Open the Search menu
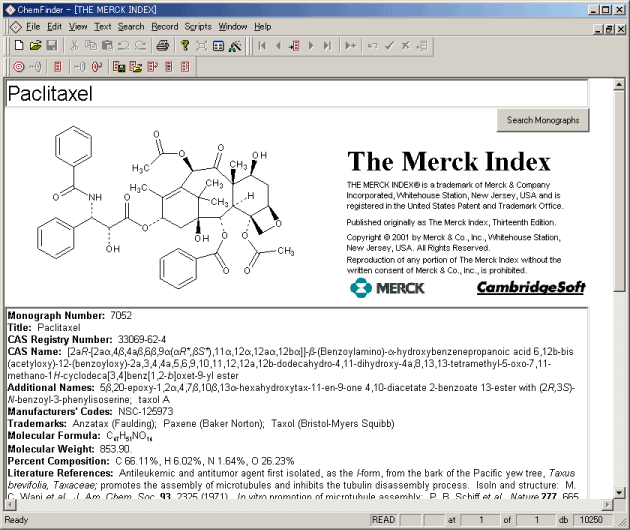 131,27
